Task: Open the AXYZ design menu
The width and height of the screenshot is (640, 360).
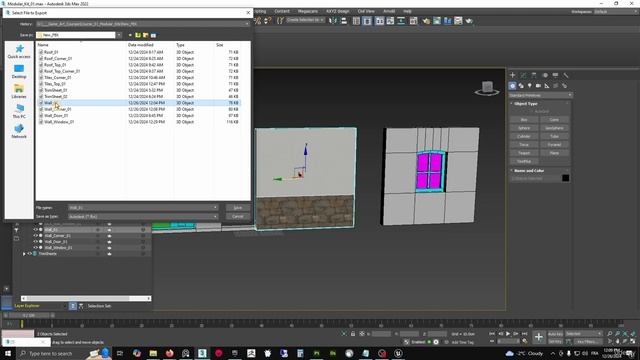Action: (338, 11)
